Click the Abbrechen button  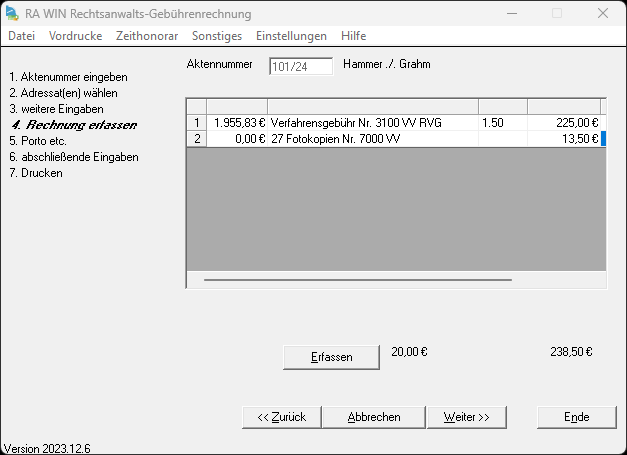point(374,417)
